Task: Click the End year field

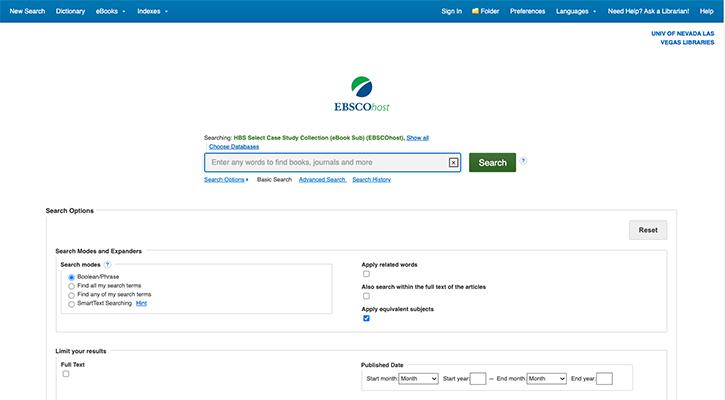Action: pos(604,379)
